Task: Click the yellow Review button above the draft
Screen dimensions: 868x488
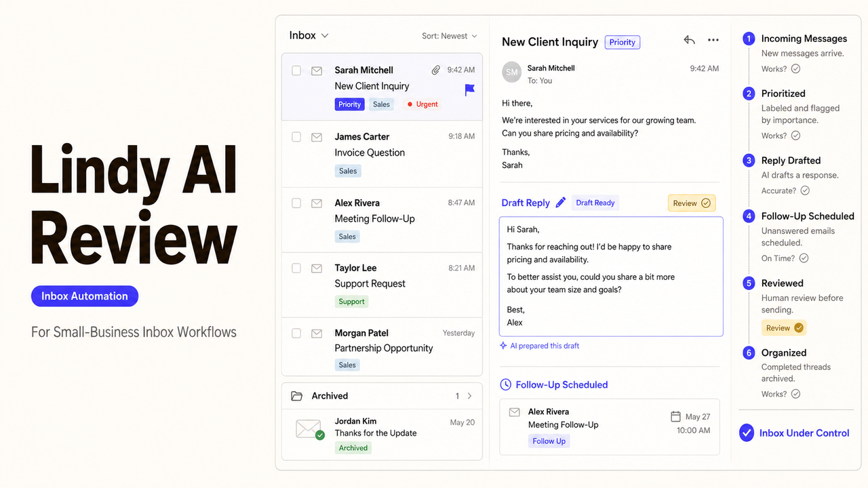Action: click(692, 203)
